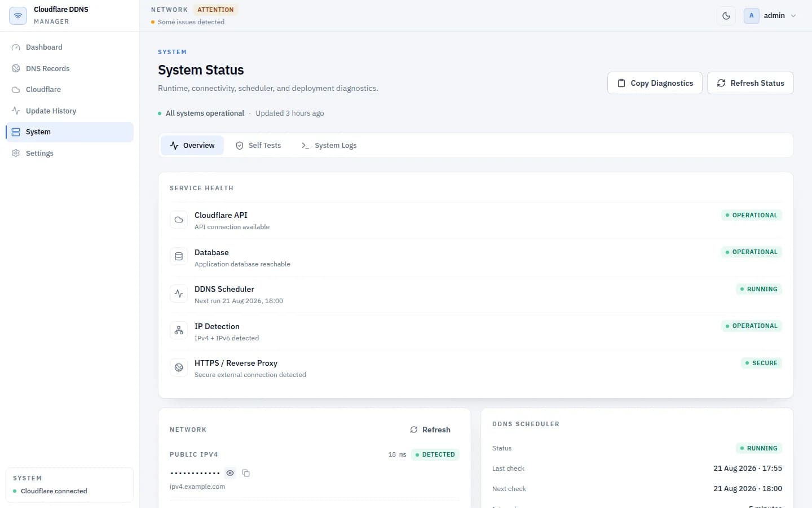
Task: Reveal the hidden public IPv4 address
Action: (x=230, y=473)
